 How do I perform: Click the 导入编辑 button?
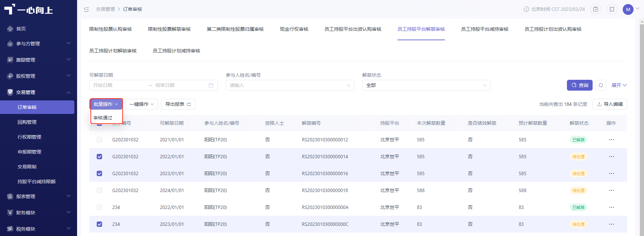tap(610, 104)
